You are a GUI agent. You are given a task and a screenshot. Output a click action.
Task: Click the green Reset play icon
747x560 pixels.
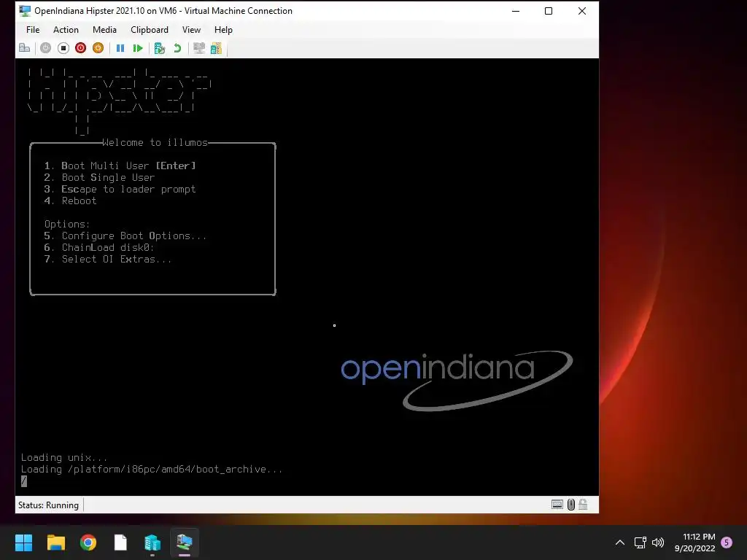(138, 48)
